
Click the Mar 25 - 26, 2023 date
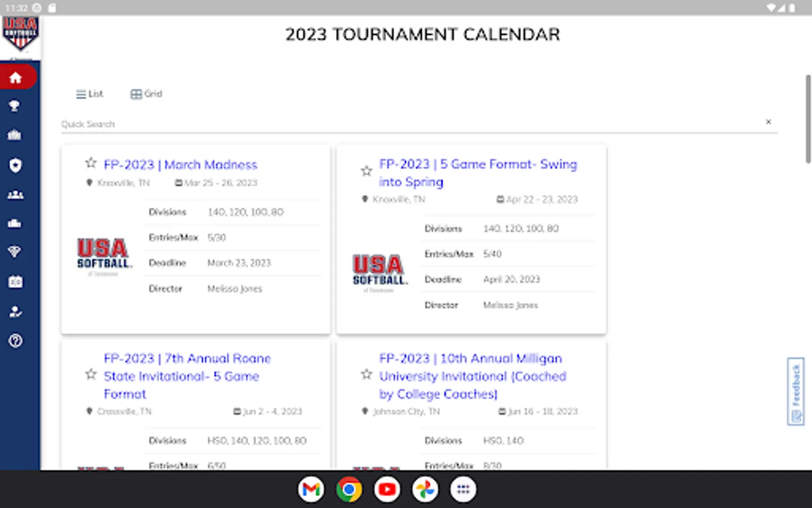coord(220,183)
